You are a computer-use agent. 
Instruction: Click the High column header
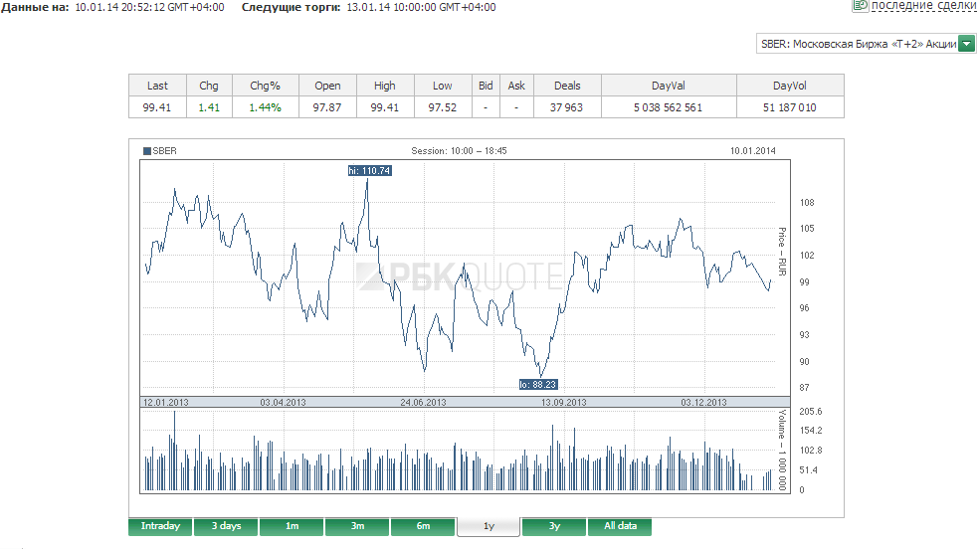pos(384,86)
